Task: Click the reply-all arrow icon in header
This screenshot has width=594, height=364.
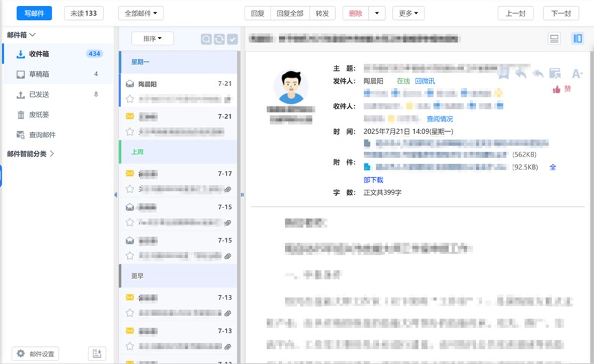Action: pyautogui.click(x=538, y=73)
